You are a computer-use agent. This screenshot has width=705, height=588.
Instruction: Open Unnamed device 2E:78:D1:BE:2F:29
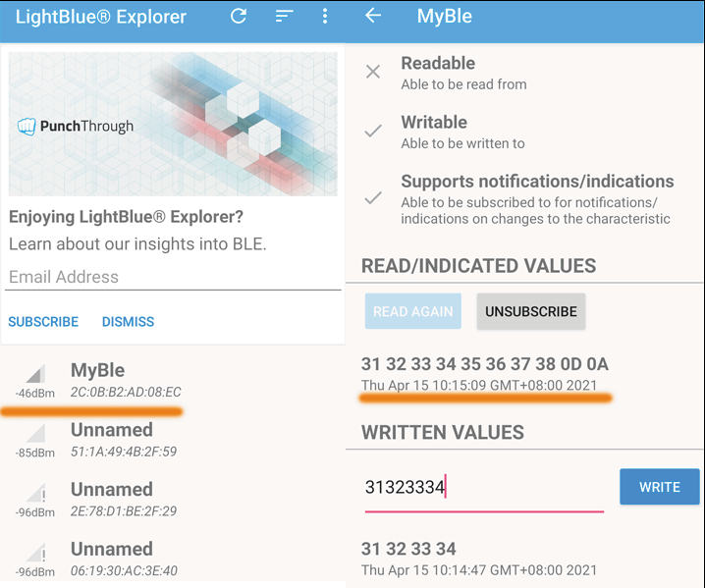(173, 500)
